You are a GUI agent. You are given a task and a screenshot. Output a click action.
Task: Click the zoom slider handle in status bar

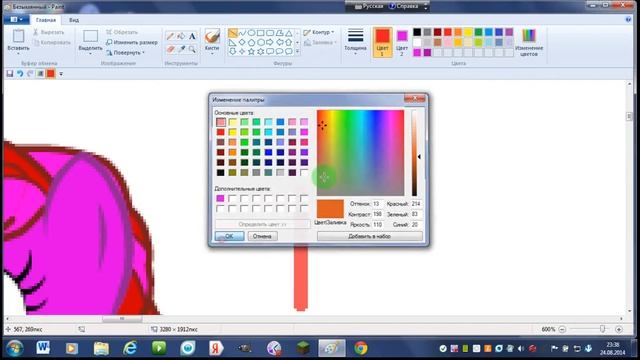point(602,329)
